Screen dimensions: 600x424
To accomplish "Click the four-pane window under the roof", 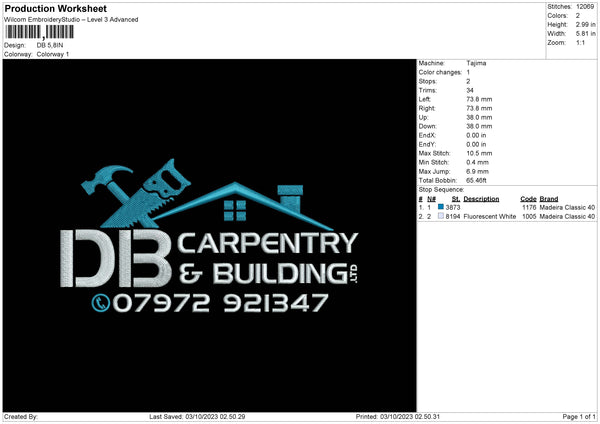I will tap(235, 211).
